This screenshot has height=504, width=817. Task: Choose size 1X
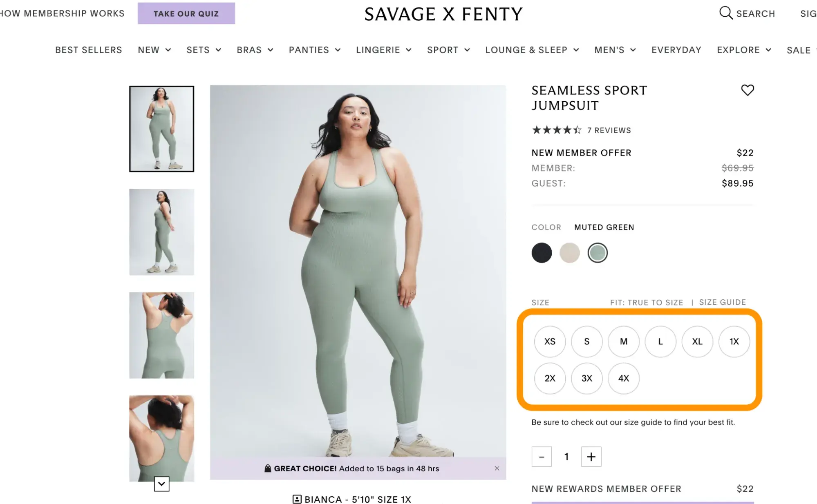734,341
